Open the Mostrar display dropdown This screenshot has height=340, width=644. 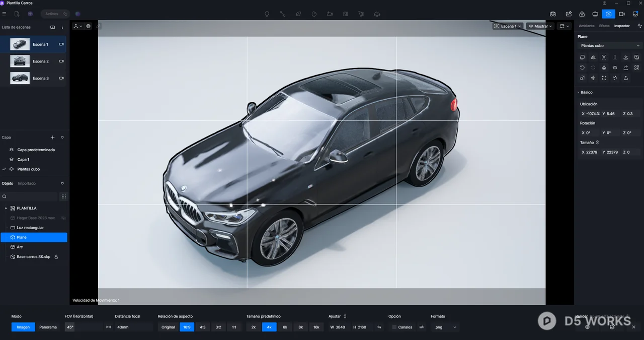point(540,26)
